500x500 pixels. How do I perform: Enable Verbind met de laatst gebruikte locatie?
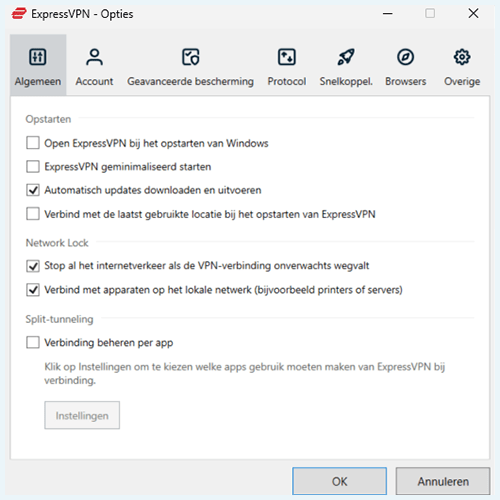pos(33,214)
